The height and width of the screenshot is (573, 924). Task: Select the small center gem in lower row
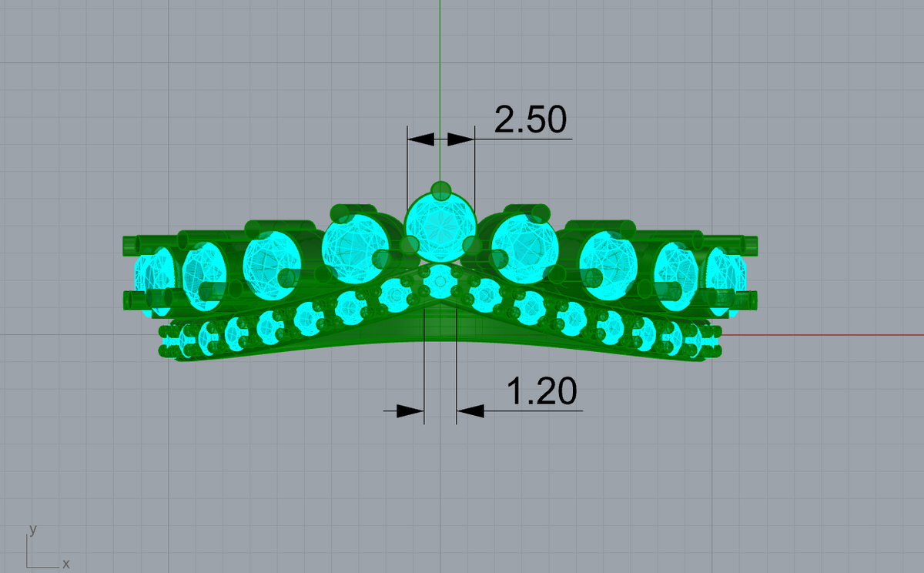coord(440,280)
